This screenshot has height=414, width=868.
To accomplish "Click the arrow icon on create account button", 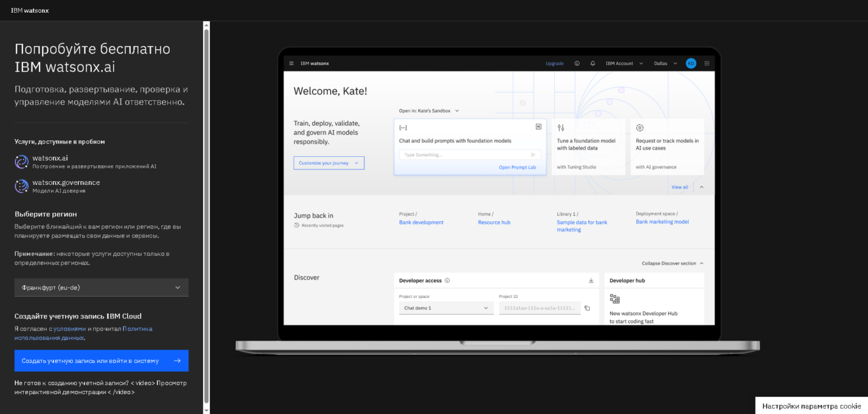I will [177, 360].
